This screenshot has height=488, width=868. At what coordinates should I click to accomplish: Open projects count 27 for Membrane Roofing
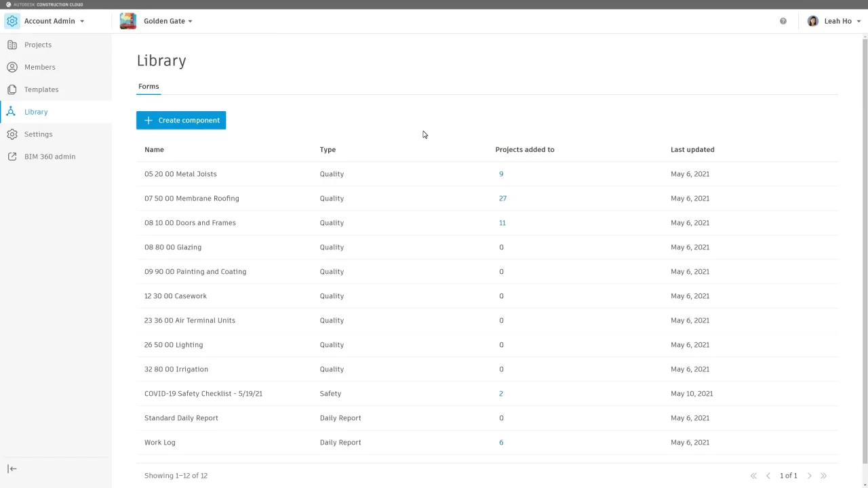[x=502, y=199]
